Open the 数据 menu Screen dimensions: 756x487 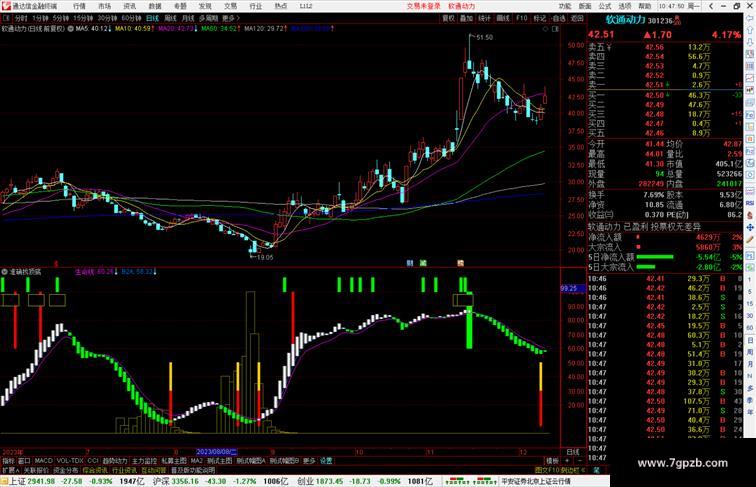pyautogui.click(x=155, y=6)
